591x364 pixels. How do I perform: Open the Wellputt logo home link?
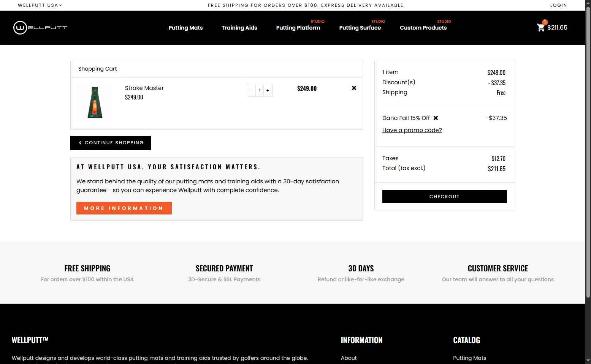tap(40, 28)
